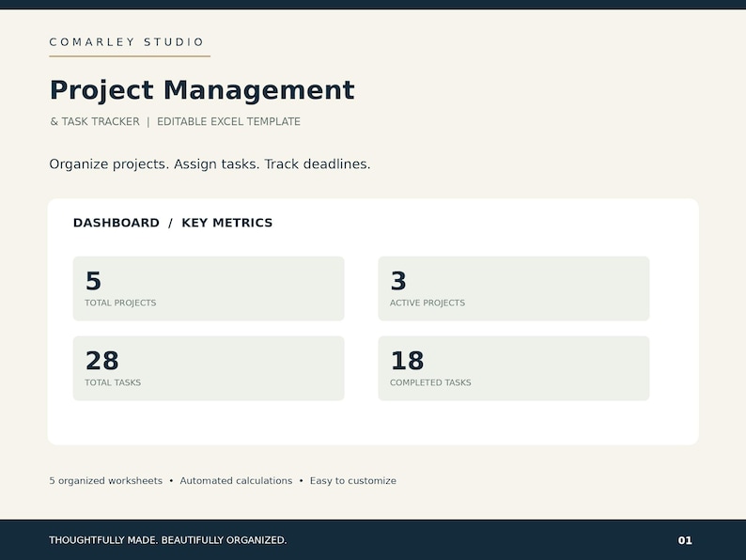Click the ACTIVE PROJECTS label
Viewport: 746px width, 560px height.
pyautogui.click(x=427, y=303)
